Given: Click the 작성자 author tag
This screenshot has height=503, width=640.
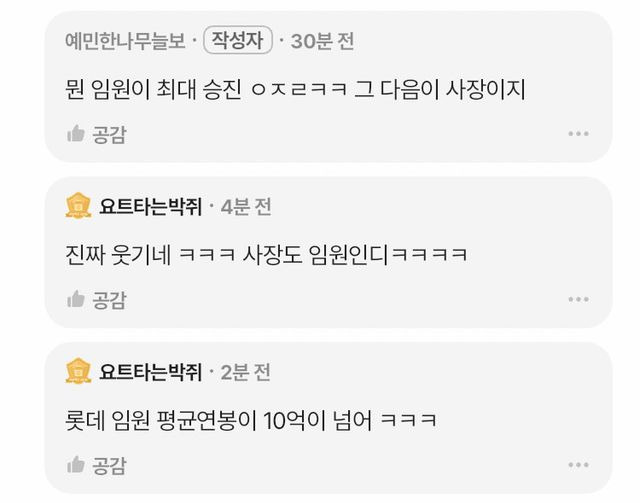Looking at the screenshot, I should [x=238, y=40].
